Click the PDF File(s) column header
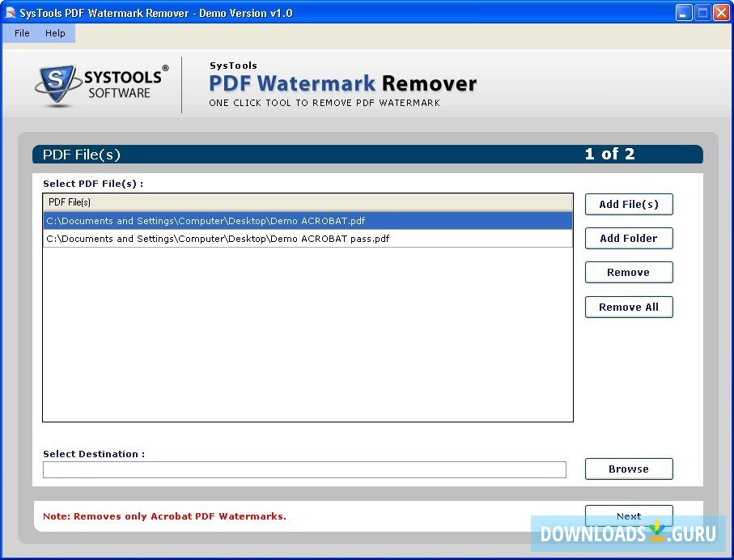 (x=308, y=202)
